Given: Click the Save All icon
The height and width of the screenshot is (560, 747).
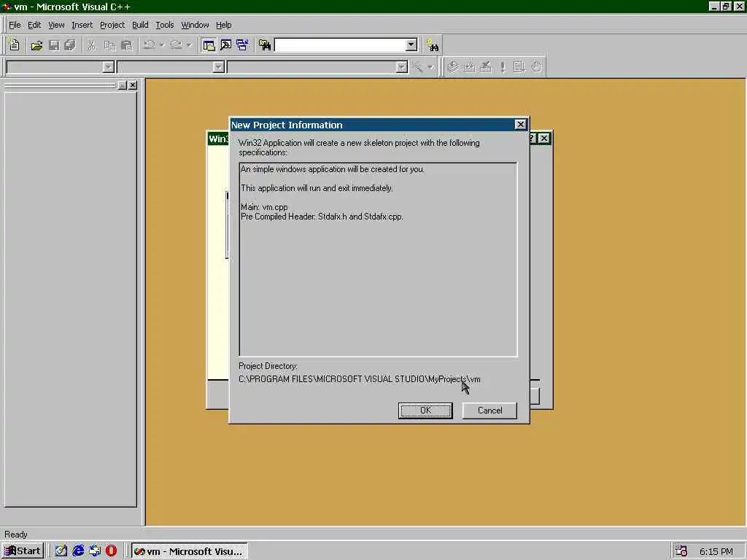Looking at the screenshot, I should coord(70,45).
